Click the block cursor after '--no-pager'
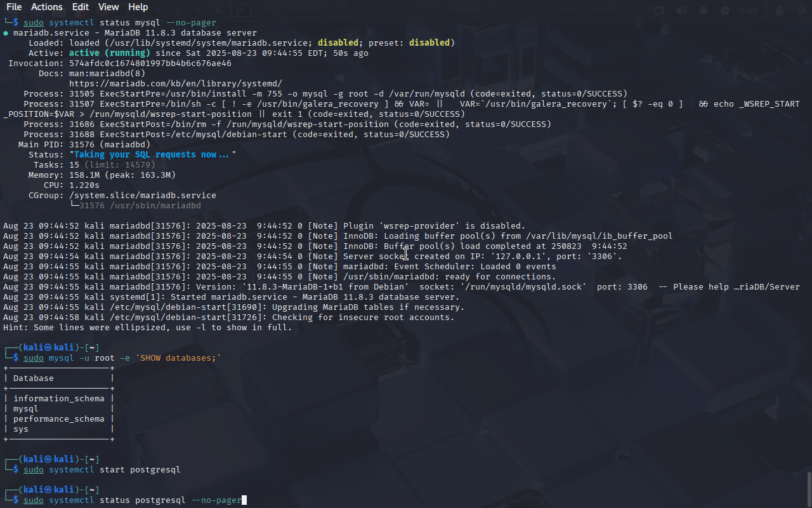The image size is (812, 508). point(244,500)
